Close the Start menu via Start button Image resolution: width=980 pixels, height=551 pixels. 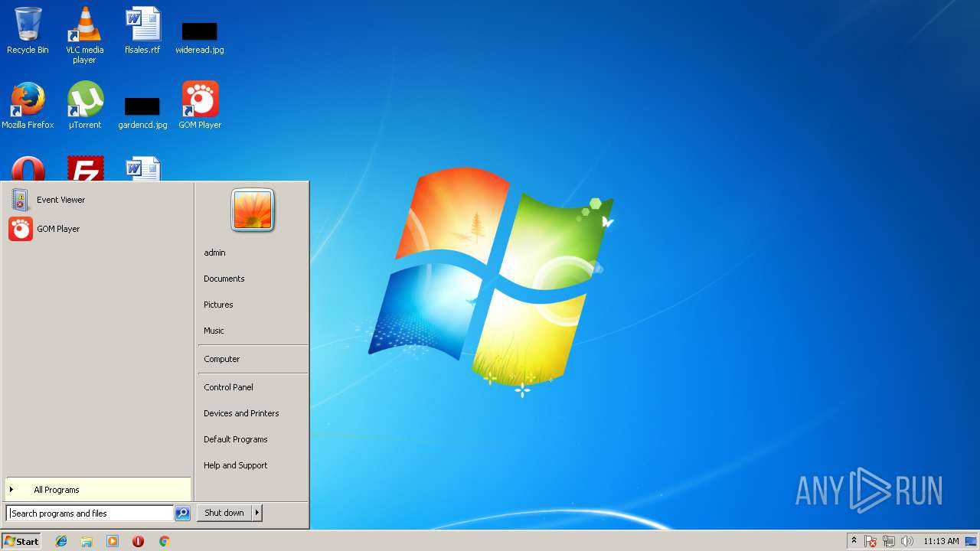click(21, 541)
